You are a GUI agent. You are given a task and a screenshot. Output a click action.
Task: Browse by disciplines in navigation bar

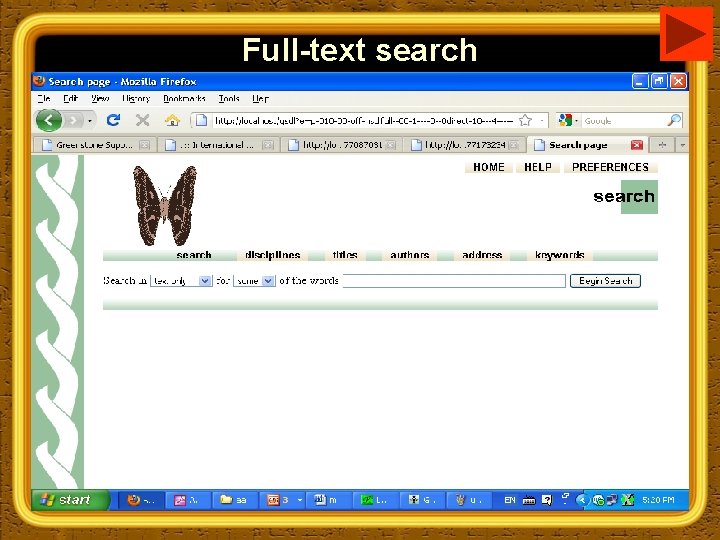(272, 255)
